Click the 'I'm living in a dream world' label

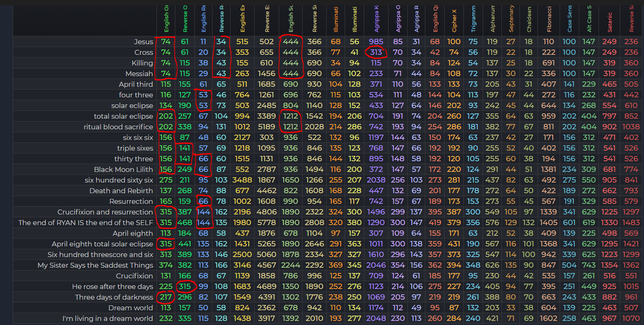click(108, 319)
